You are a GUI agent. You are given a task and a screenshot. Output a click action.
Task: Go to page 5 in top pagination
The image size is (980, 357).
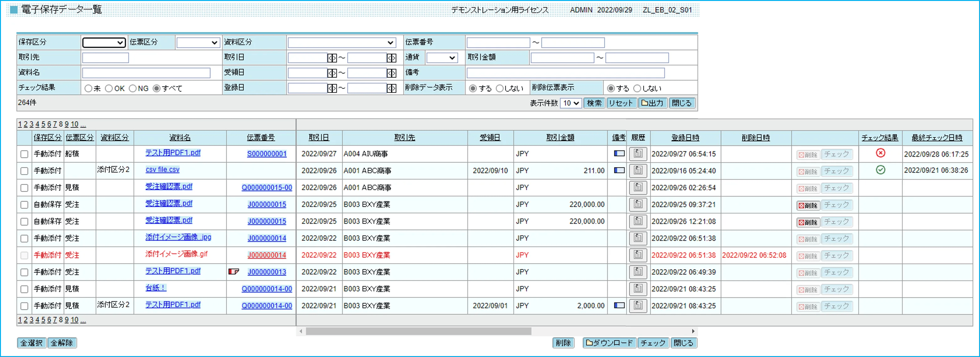(44, 124)
